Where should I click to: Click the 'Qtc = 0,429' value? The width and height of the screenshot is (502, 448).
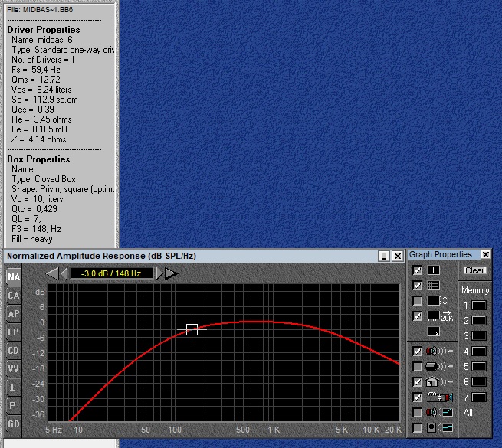[x=34, y=209]
